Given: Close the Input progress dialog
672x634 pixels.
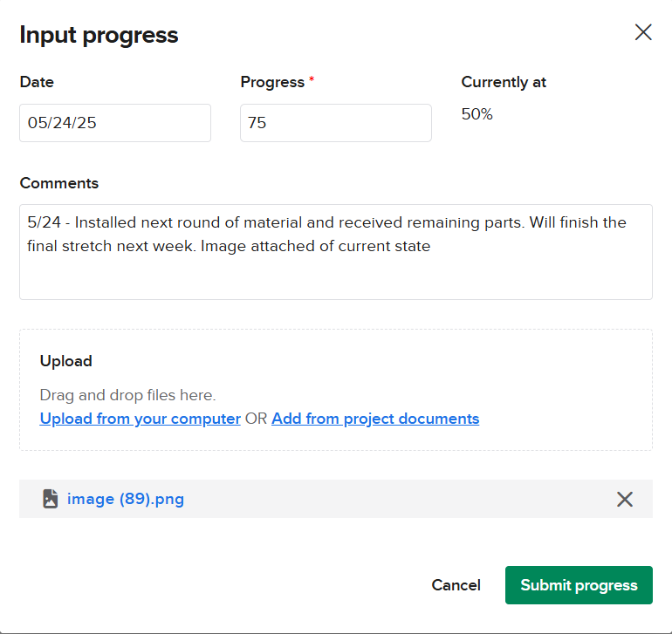Looking at the screenshot, I should tap(643, 33).
